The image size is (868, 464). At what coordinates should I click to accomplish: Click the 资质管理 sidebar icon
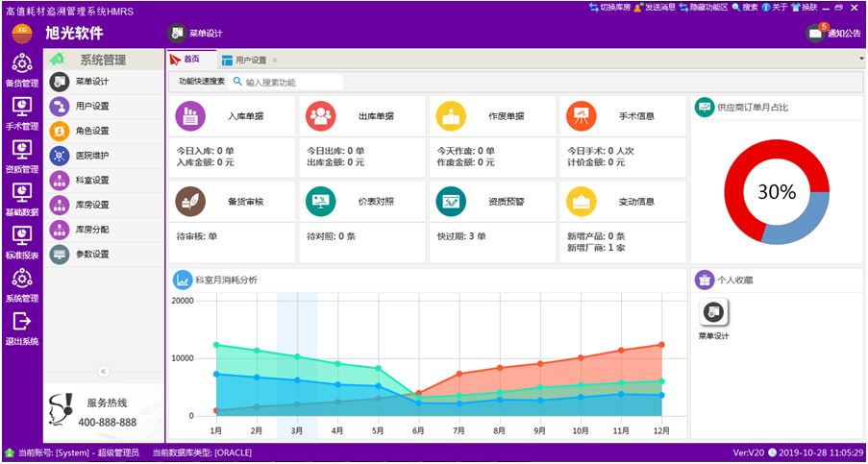click(21, 155)
